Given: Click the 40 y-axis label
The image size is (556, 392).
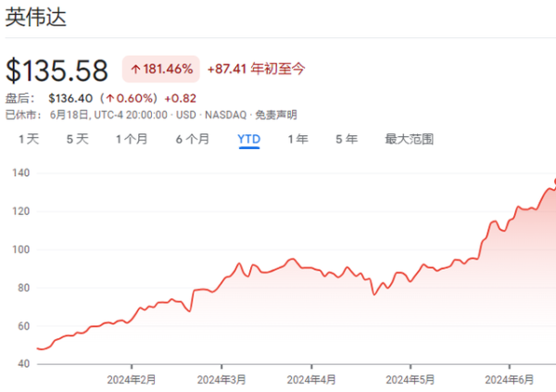Looking at the screenshot, I should 23,364.
